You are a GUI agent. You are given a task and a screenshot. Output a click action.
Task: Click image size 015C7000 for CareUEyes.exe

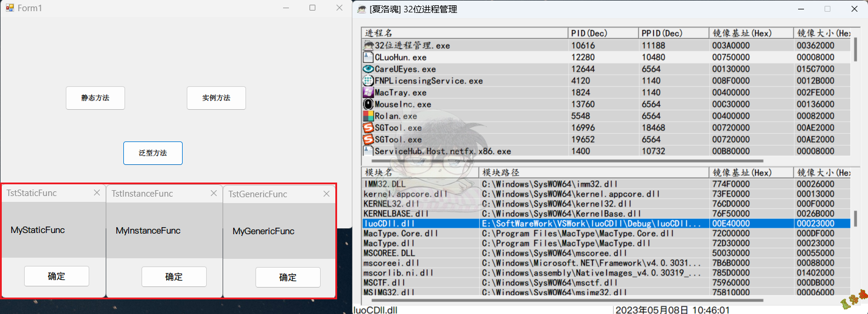815,69
